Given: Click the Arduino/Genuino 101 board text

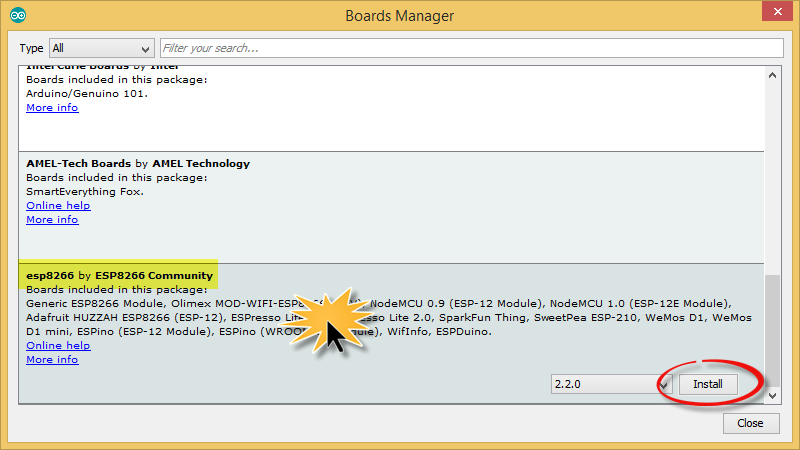Looking at the screenshot, I should pyautogui.click(x=87, y=94).
